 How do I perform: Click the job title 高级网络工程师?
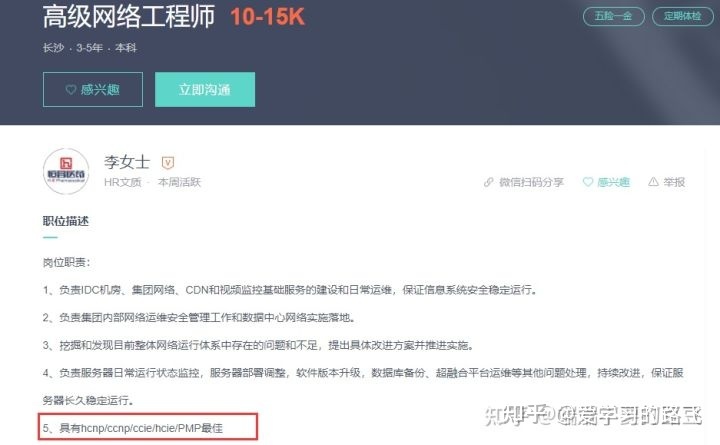pos(129,16)
